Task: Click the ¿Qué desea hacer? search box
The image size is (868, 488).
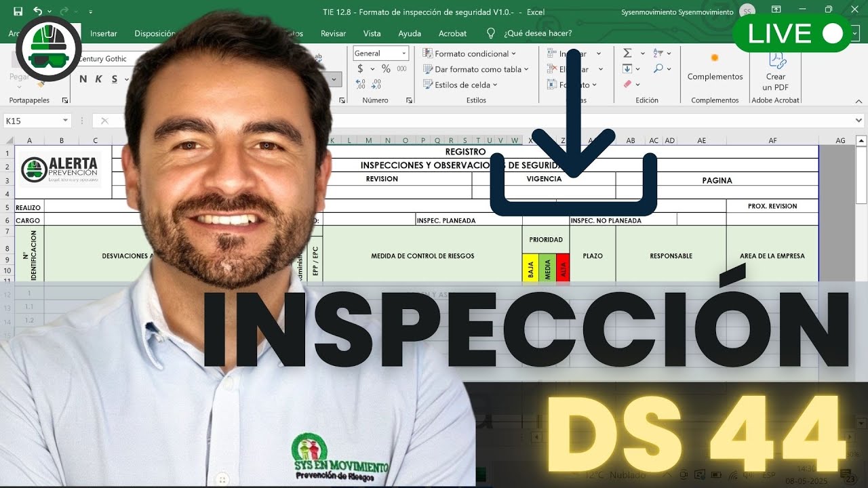Action: [538, 33]
